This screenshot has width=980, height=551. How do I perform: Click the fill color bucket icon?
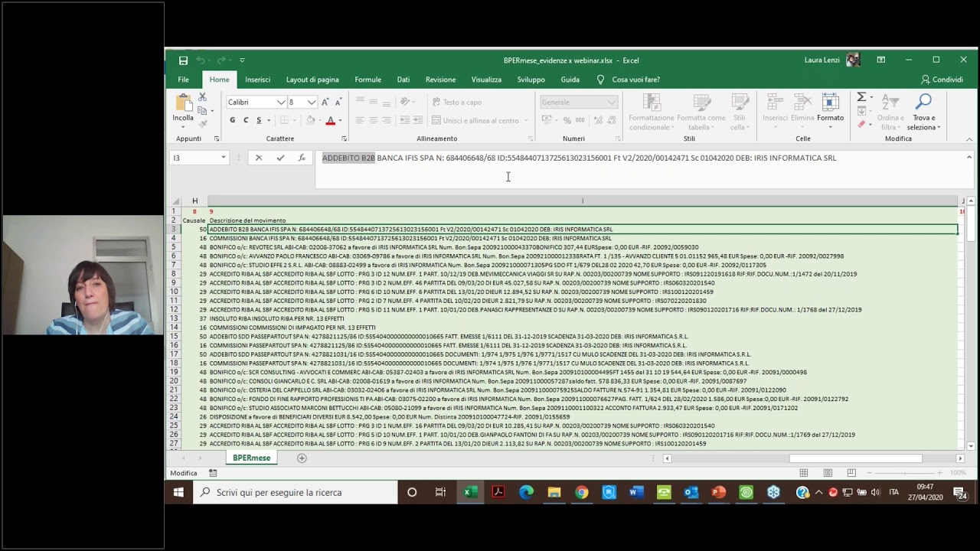[x=310, y=120]
